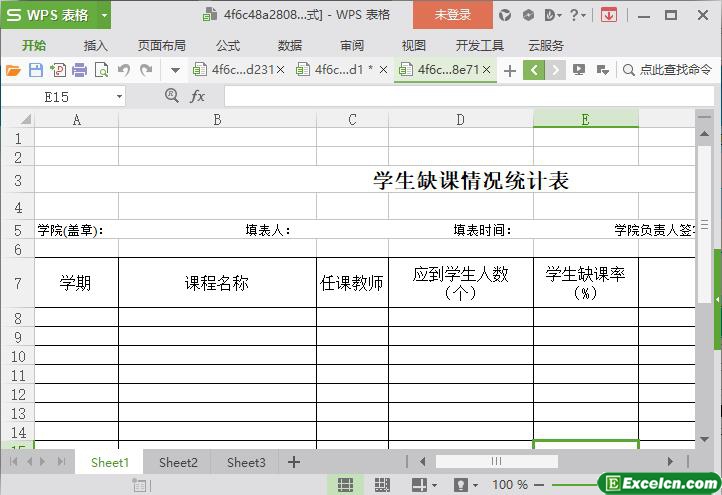Print the sheet with the printer icon

pos(80,70)
